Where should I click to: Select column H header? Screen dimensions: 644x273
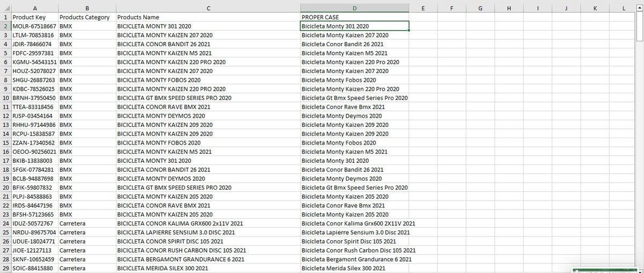click(x=509, y=8)
